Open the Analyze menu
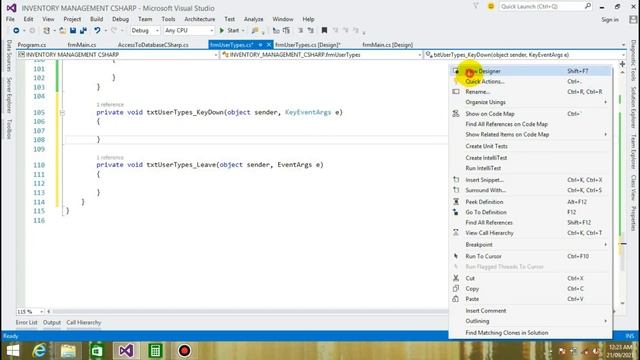The height and width of the screenshot is (360, 640). point(253,19)
